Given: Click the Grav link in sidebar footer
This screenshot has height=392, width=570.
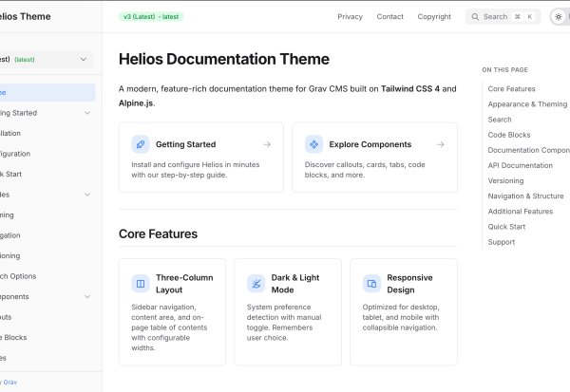Looking at the screenshot, I should click(10, 383).
